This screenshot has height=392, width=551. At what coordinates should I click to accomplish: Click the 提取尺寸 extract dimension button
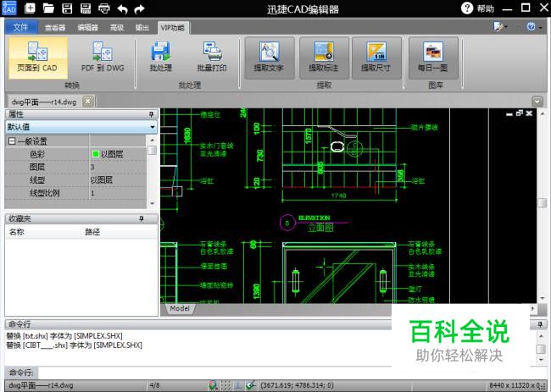pos(376,58)
